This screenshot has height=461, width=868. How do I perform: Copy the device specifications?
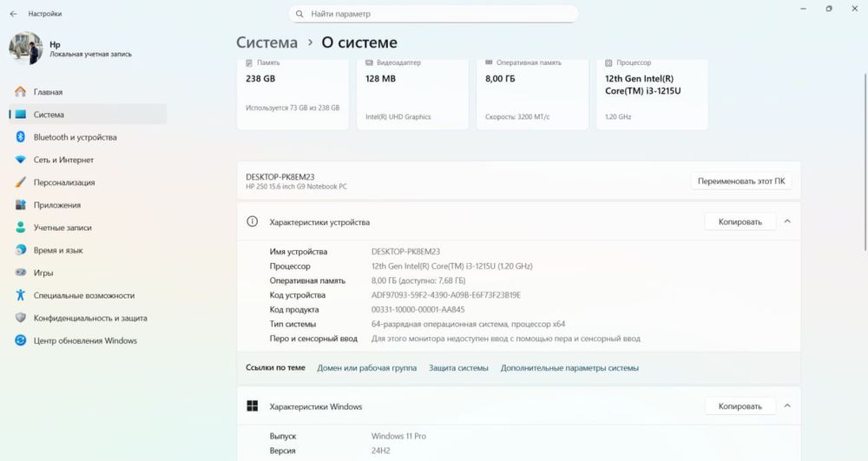tap(740, 221)
